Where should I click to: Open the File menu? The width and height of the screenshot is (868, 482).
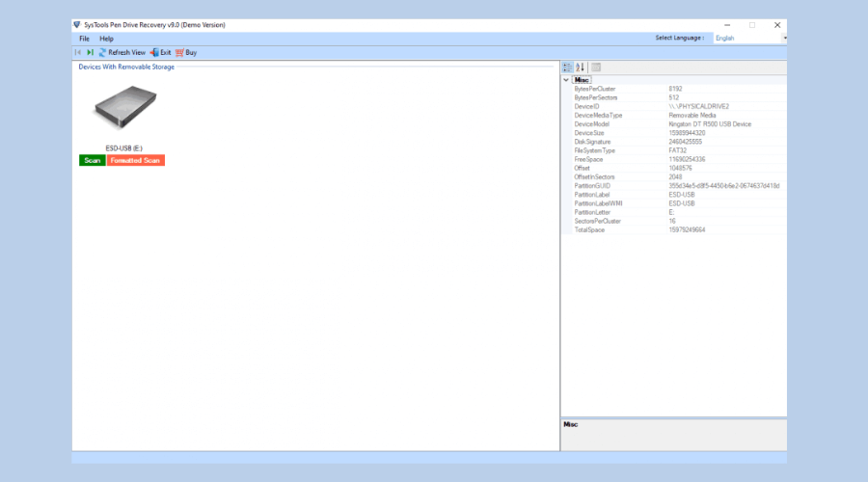84,39
